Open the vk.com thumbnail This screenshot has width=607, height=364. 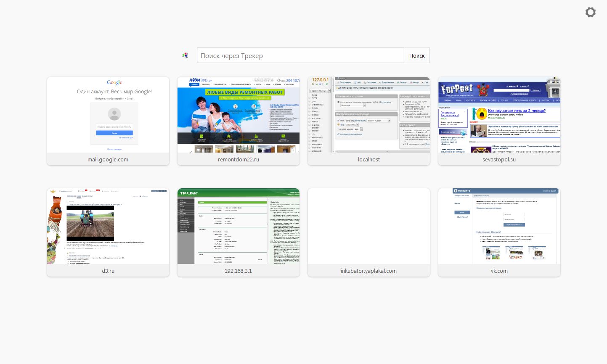pyautogui.click(x=499, y=226)
